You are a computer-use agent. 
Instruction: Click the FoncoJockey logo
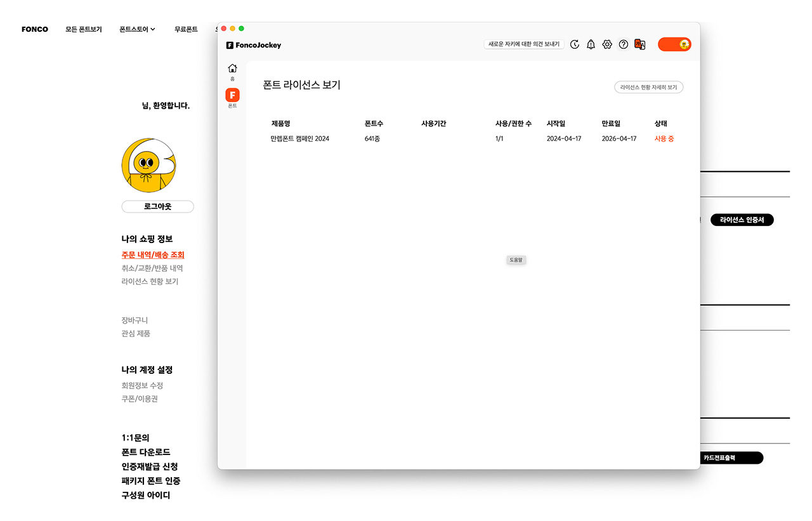tap(254, 45)
